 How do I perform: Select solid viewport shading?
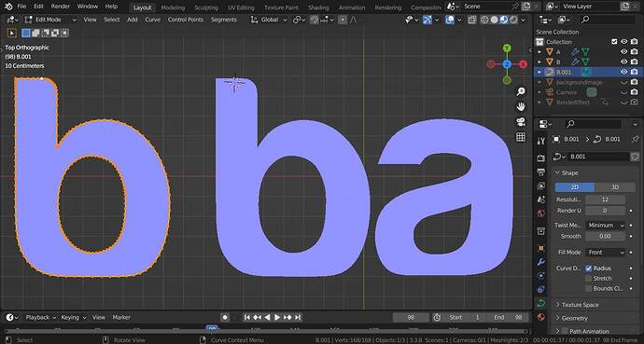pyautogui.click(x=494, y=20)
